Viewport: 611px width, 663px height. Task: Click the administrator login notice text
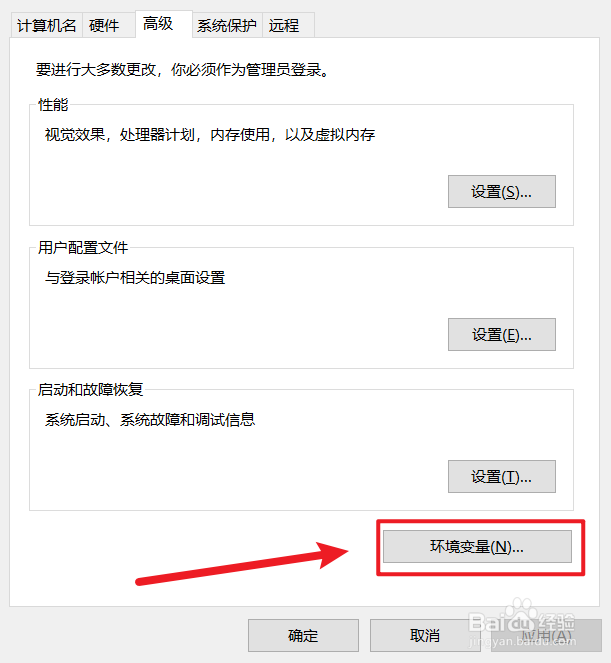click(182, 70)
